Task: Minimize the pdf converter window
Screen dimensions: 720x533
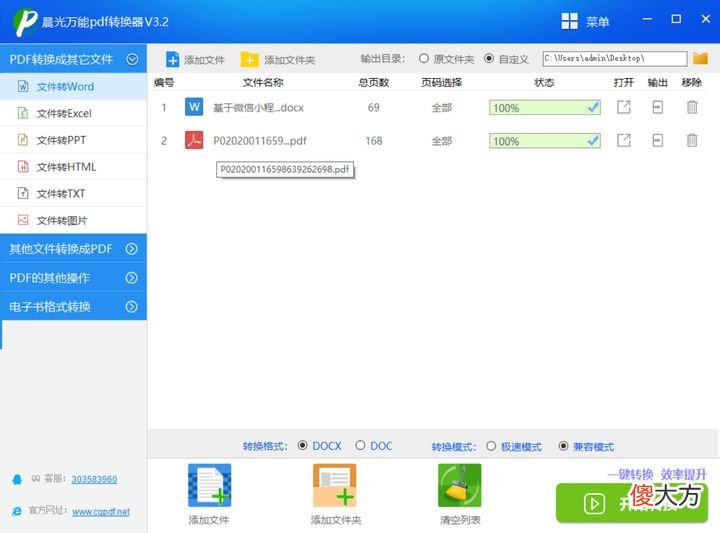Action: (647, 19)
